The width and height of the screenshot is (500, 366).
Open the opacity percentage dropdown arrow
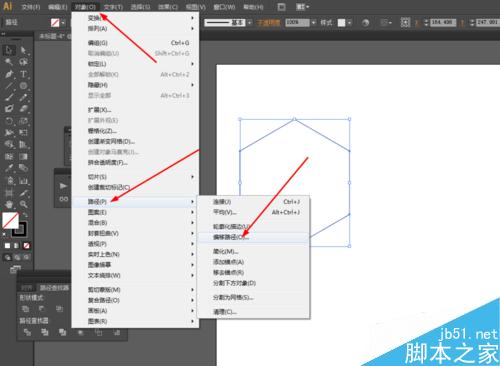pyautogui.click(x=313, y=23)
